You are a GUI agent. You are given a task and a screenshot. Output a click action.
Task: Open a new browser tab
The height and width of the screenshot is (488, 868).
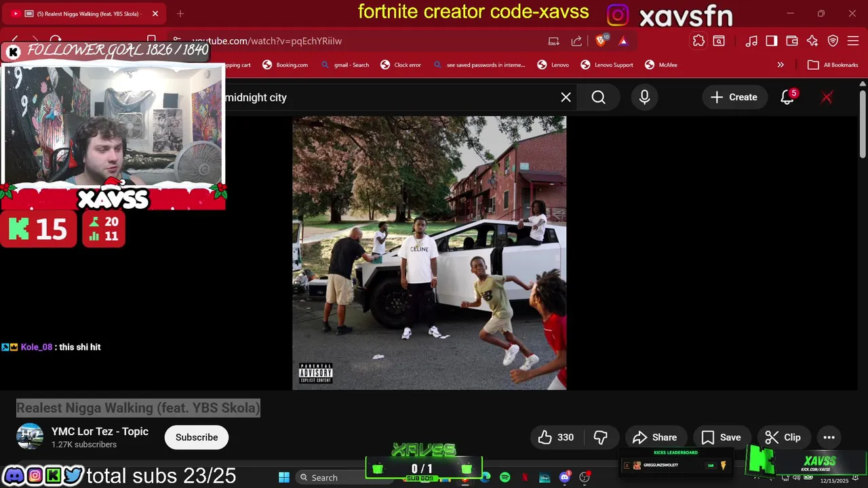180,14
